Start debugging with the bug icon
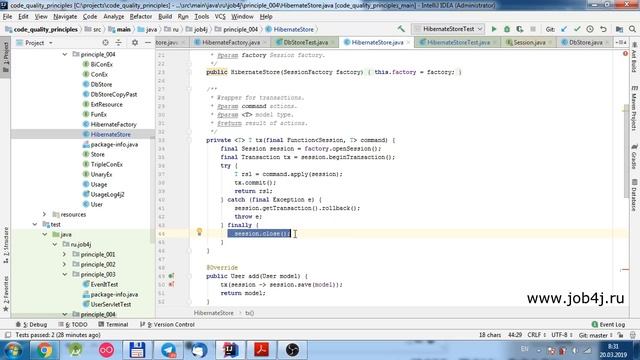The height and width of the screenshot is (360, 640). (x=507, y=29)
